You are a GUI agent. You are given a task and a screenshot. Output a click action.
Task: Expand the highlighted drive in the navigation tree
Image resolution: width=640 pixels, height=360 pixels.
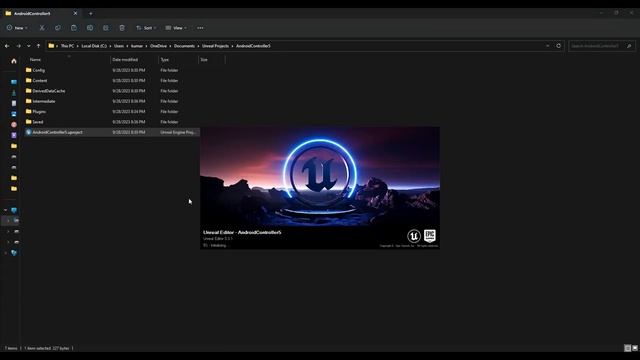pyautogui.click(x=8, y=220)
